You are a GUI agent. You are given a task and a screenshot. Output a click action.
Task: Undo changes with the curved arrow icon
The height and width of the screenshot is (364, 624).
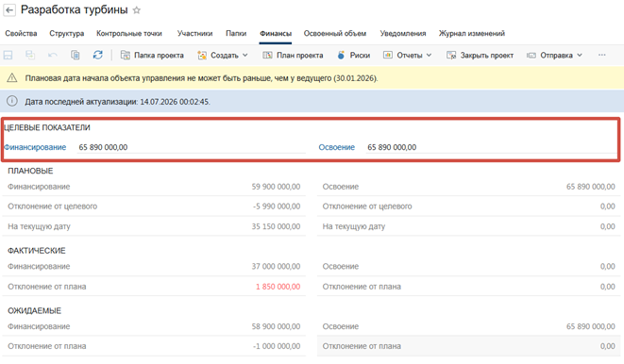click(53, 56)
